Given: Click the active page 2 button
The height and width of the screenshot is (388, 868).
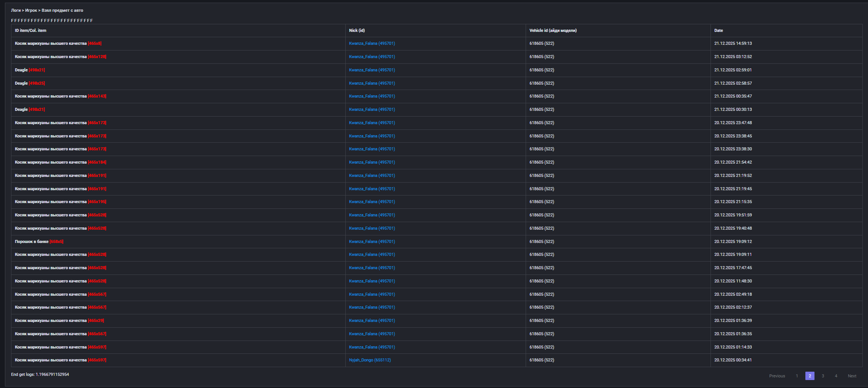Looking at the screenshot, I should click(810, 376).
